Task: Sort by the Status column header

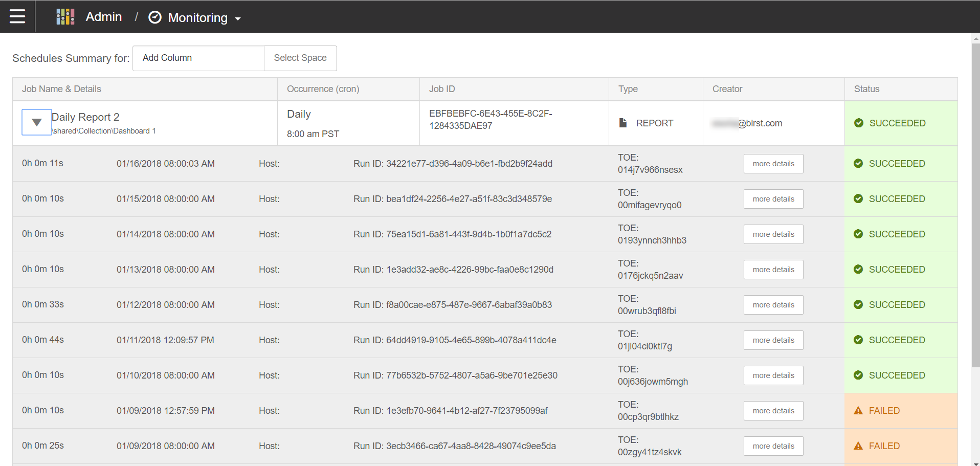Action: tap(866, 89)
